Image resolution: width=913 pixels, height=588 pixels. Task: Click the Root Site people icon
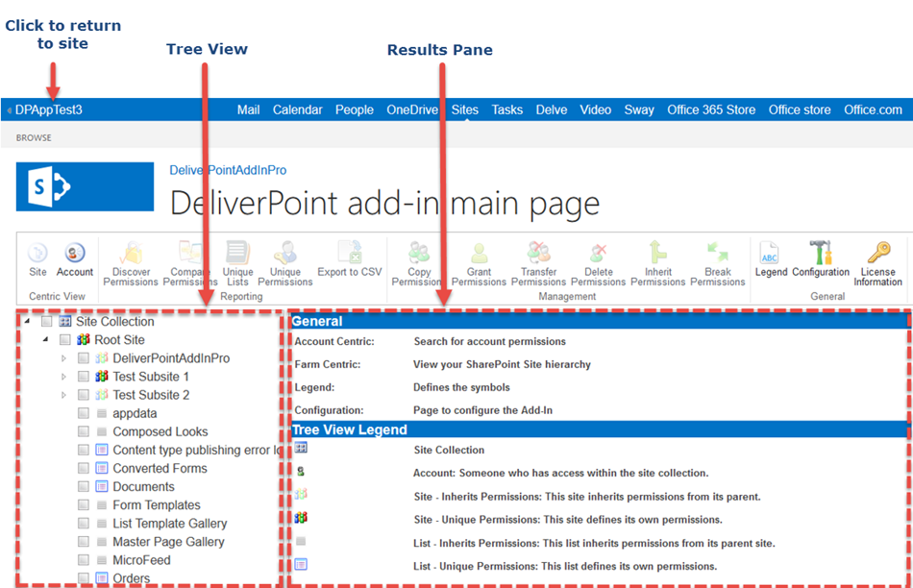click(x=84, y=339)
